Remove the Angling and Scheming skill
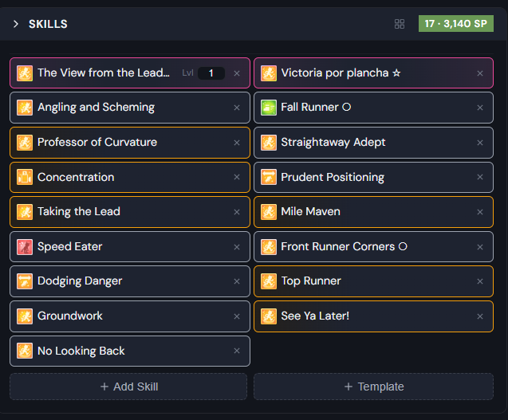Image resolution: width=508 pixels, height=420 pixels. (237, 108)
